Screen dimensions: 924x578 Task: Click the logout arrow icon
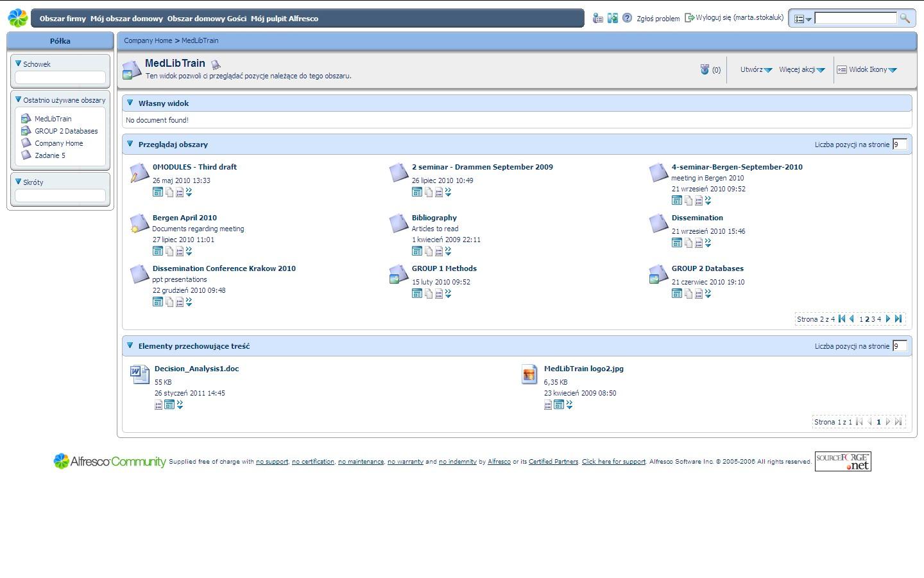(x=690, y=18)
